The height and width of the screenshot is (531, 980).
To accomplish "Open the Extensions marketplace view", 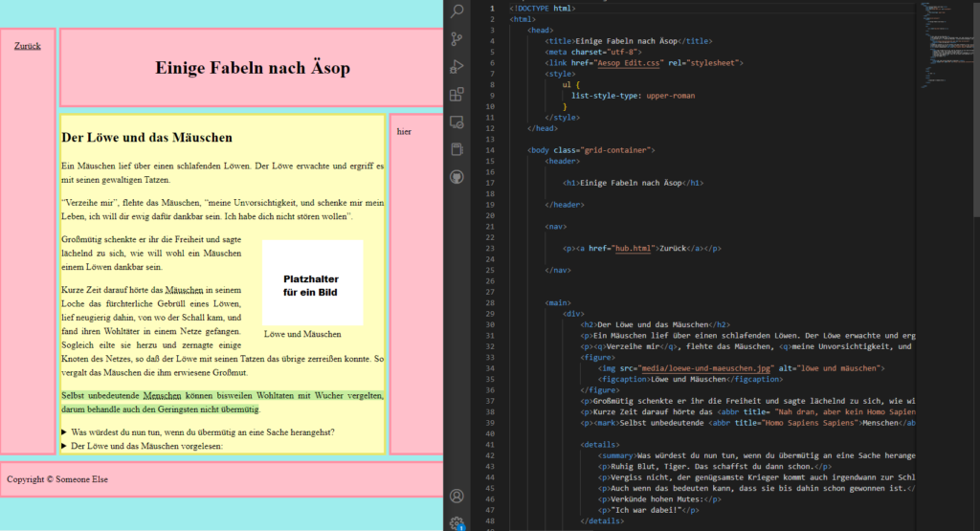I will (457, 95).
